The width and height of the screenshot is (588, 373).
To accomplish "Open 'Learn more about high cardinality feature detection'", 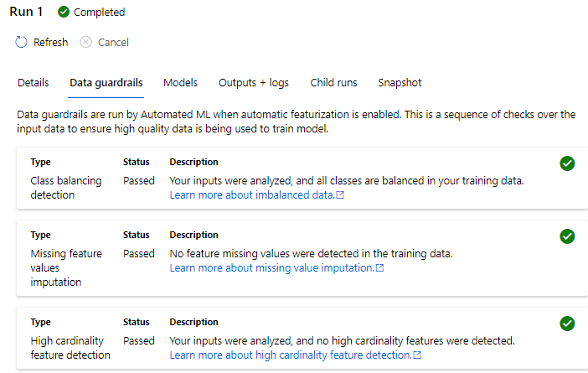I will (x=290, y=355).
